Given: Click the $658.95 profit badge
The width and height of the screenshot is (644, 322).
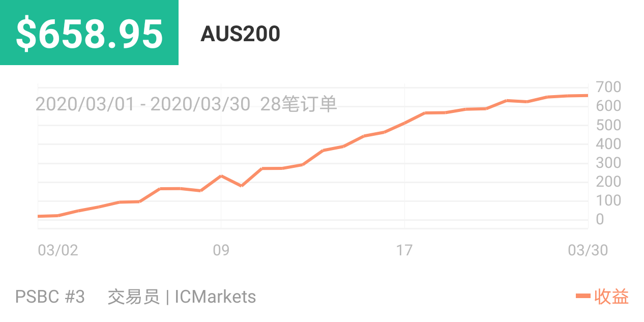Looking at the screenshot, I should (89, 33).
